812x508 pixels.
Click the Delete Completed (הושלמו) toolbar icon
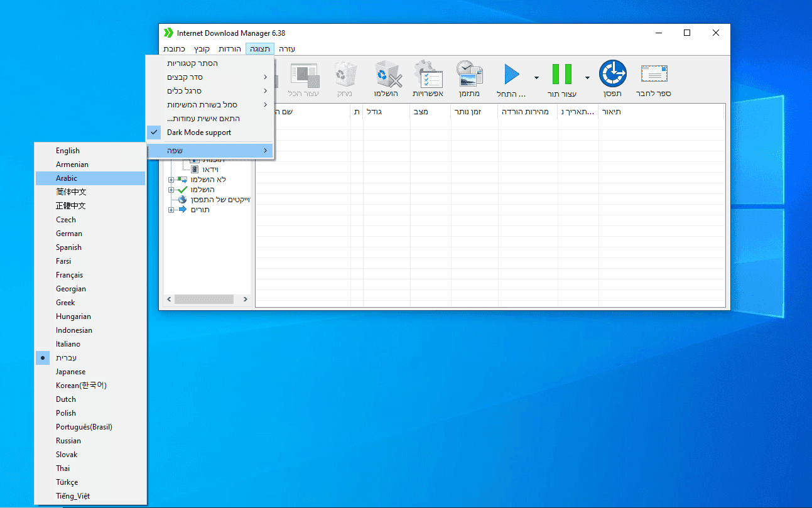click(387, 75)
